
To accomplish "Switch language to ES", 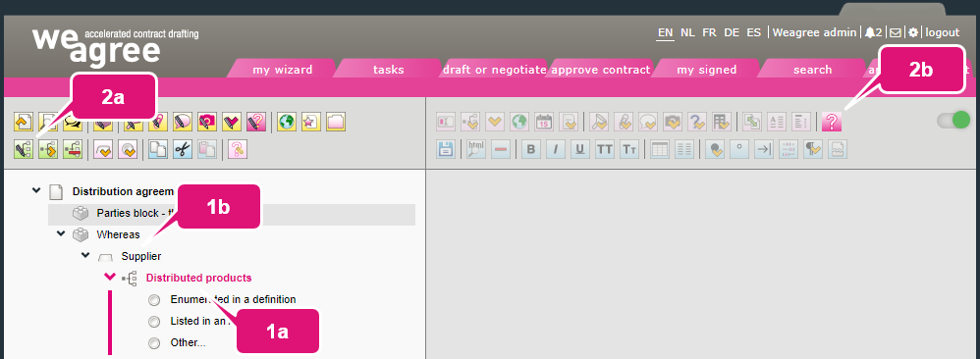I will coord(754,32).
